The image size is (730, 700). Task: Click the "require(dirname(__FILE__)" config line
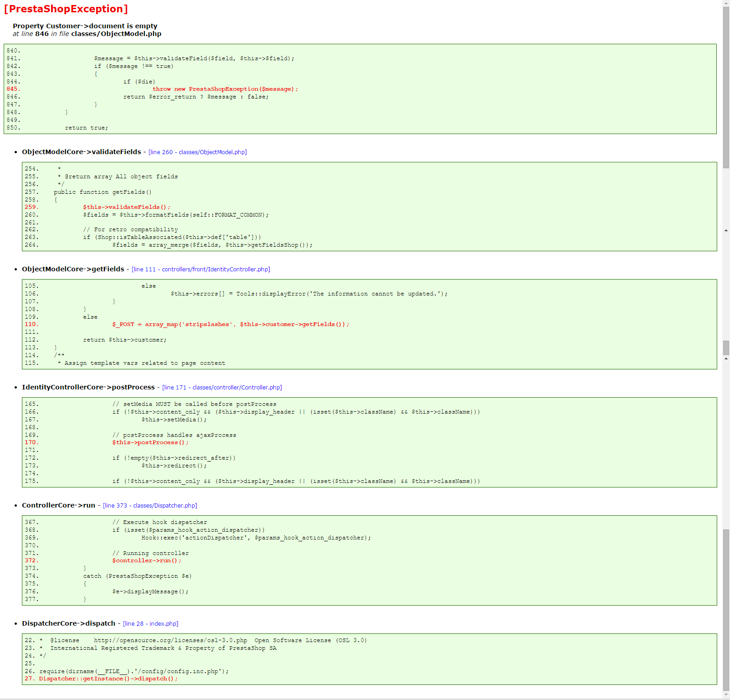click(x=134, y=672)
